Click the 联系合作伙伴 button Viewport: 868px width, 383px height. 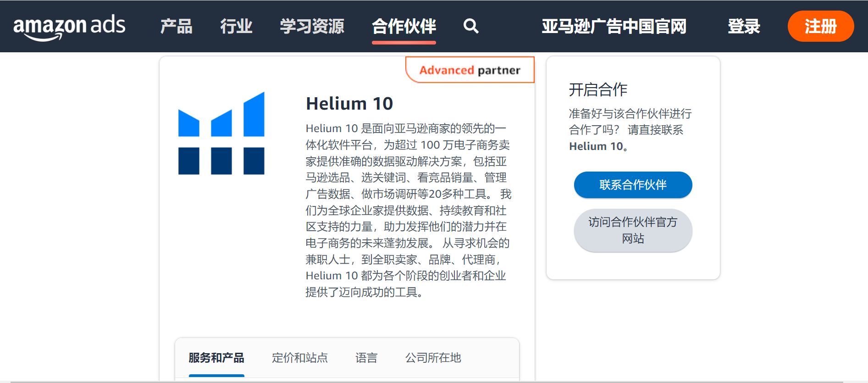click(x=633, y=185)
